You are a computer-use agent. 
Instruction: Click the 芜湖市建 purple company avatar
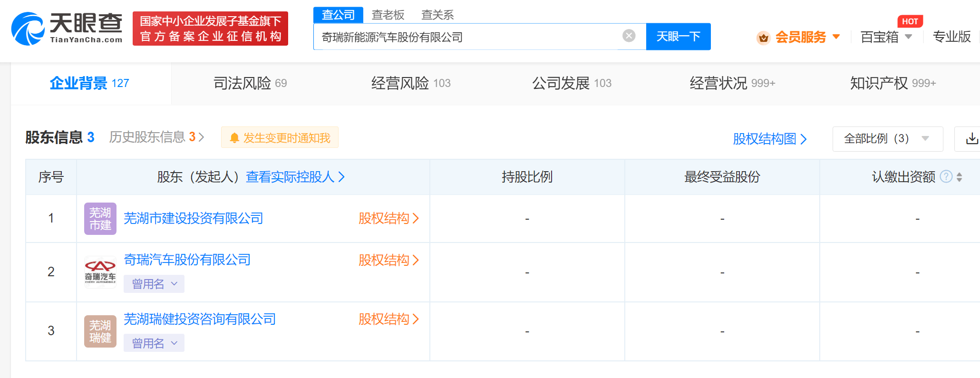[x=100, y=219]
